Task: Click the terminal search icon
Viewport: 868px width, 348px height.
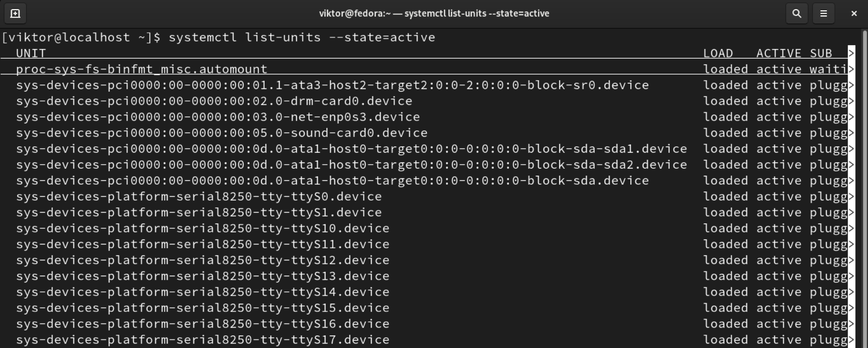Action: point(796,13)
